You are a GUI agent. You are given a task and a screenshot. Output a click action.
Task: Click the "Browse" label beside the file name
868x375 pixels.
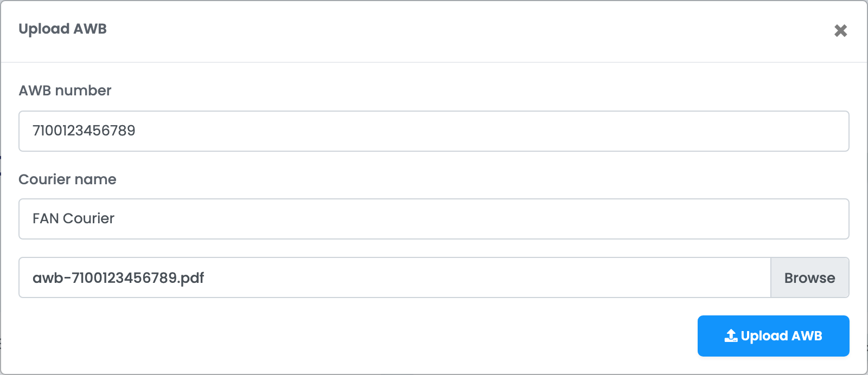pos(809,278)
